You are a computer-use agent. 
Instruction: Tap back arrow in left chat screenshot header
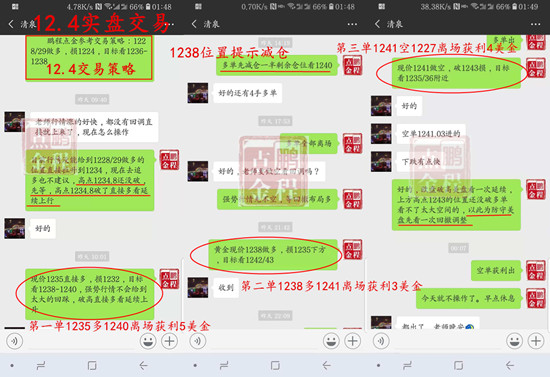tap(11, 24)
